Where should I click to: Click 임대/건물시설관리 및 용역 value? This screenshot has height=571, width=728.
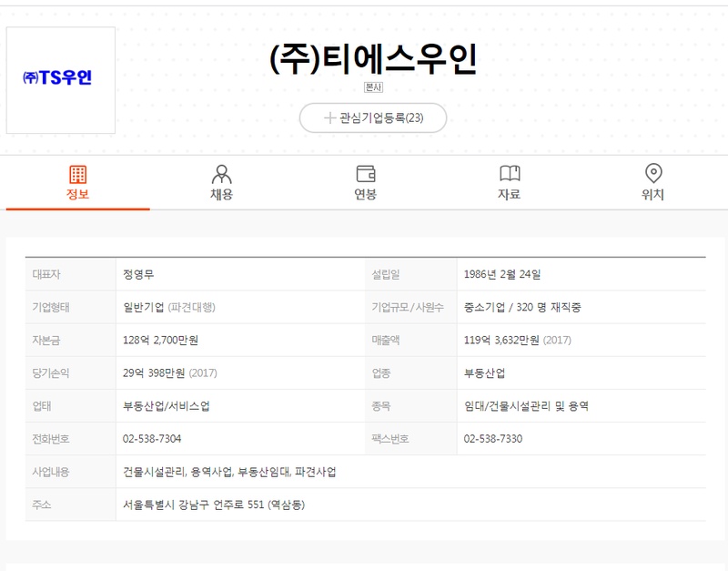(x=526, y=406)
